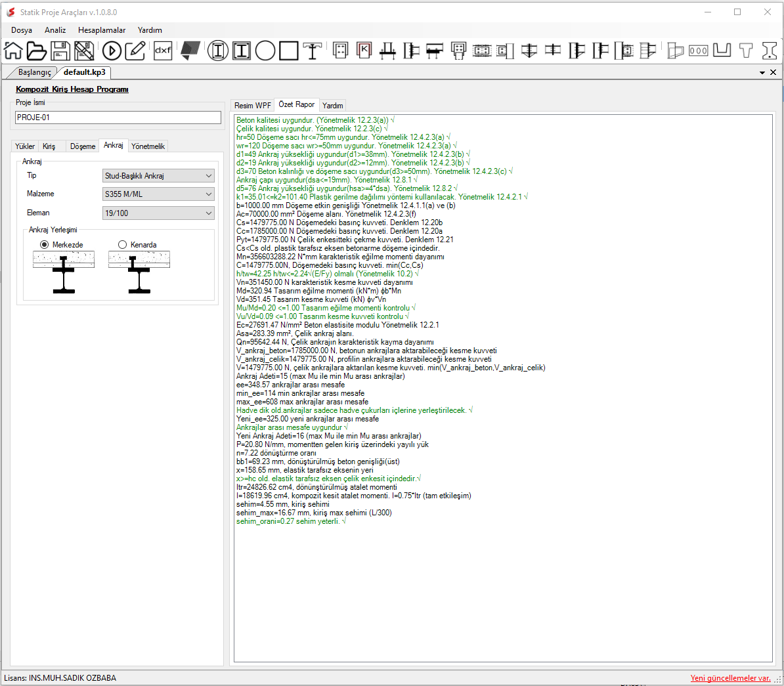Click the sehim_orani=0.27 sehim yeterli line
Image resolution: width=784 pixels, height=686 pixels.
click(291, 521)
